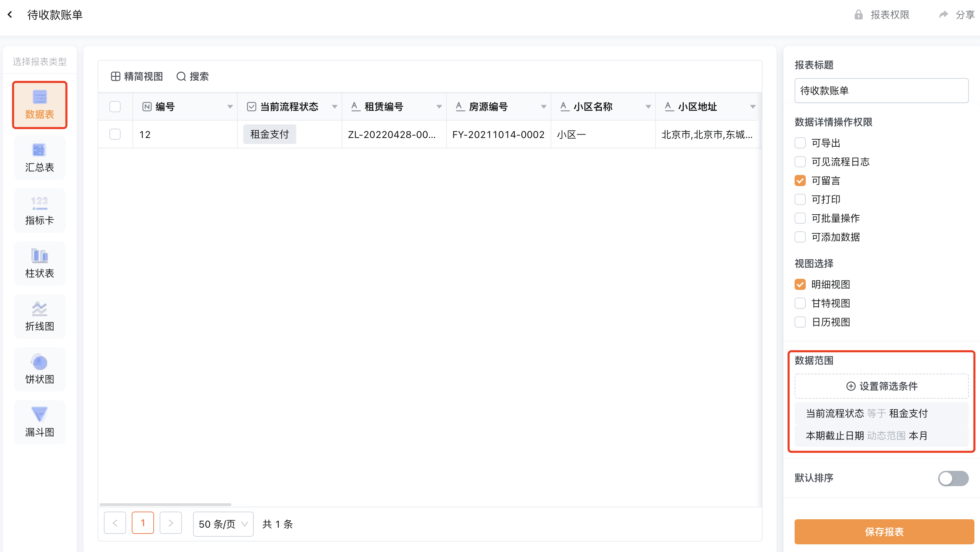The width and height of the screenshot is (980, 552).
Task: Open the 房源编号 column dropdown arrow
Action: pyautogui.click(x=544, y=107)
